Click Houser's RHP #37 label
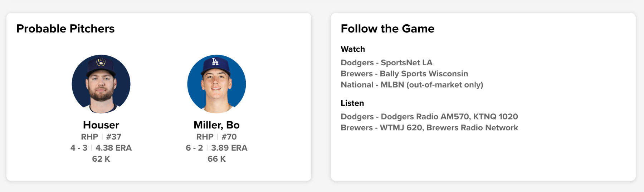The width and height of the screenshot is (644, 192). coord(101,137)
